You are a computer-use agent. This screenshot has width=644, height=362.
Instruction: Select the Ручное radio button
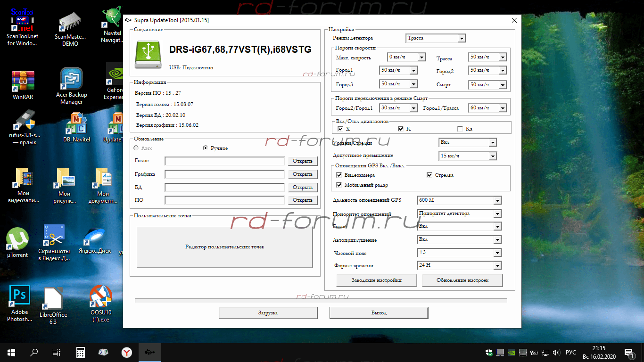coord(205,148)
